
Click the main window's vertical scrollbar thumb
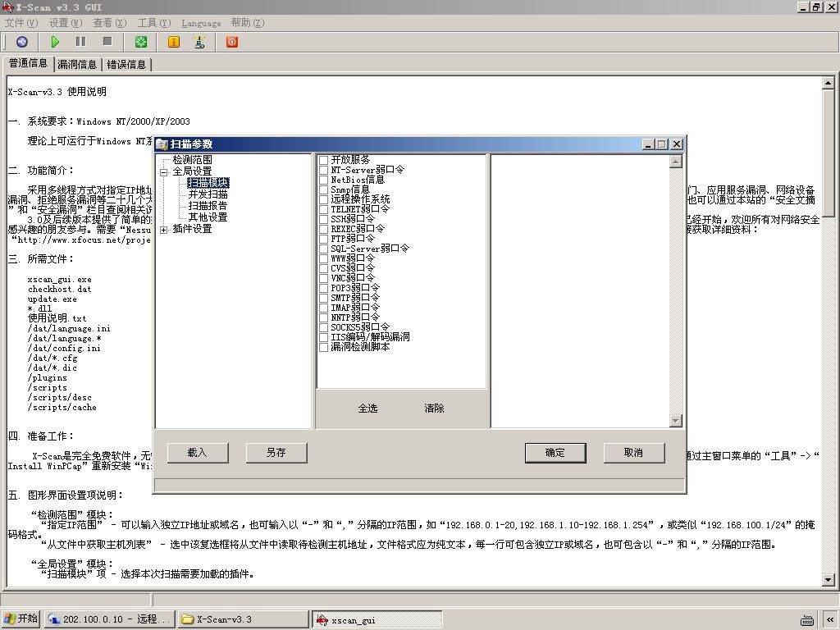point(829,153)
